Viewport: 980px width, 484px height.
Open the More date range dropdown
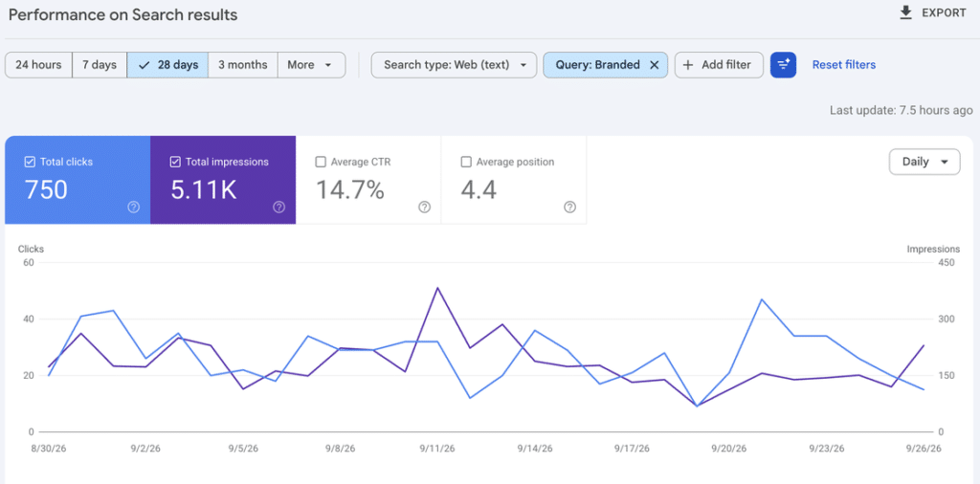point(311,65)
